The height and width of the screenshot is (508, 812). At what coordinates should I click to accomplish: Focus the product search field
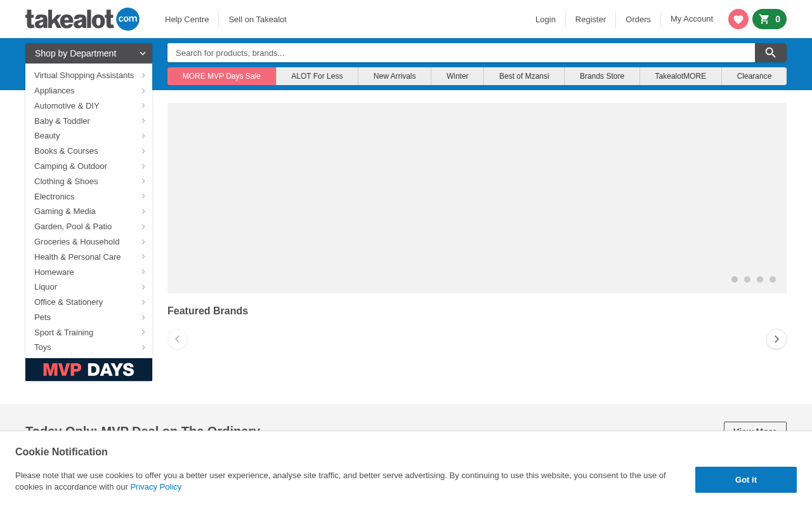[461, 53]
